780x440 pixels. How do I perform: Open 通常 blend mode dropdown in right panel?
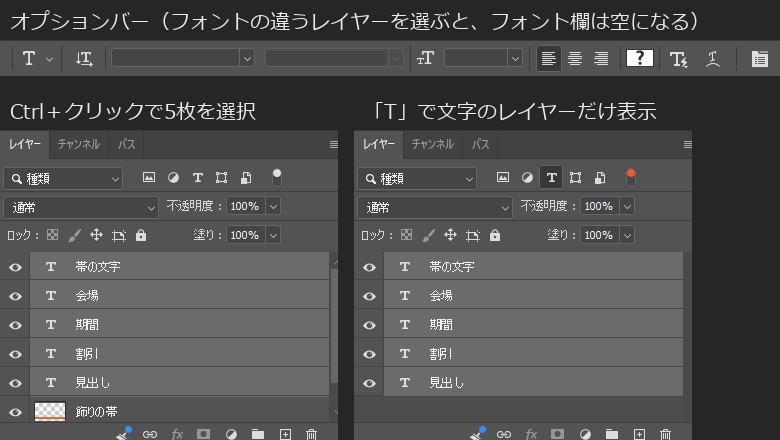pyautogui.click(x=435, y=207)
